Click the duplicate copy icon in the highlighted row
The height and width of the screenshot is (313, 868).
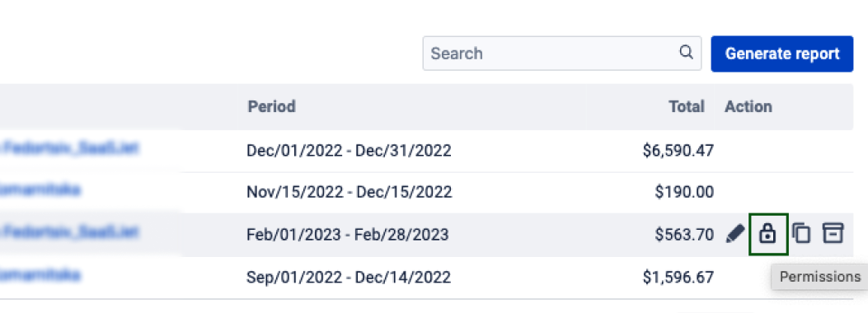(801, 234)
